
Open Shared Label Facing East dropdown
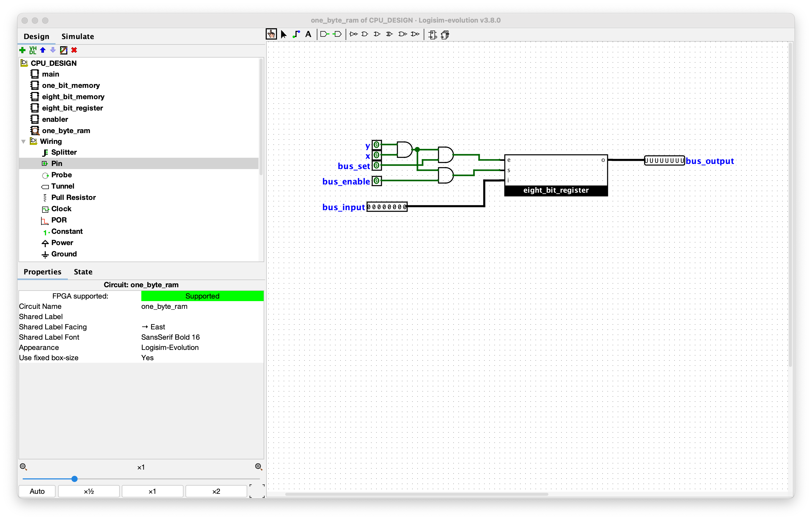(202, 327)
